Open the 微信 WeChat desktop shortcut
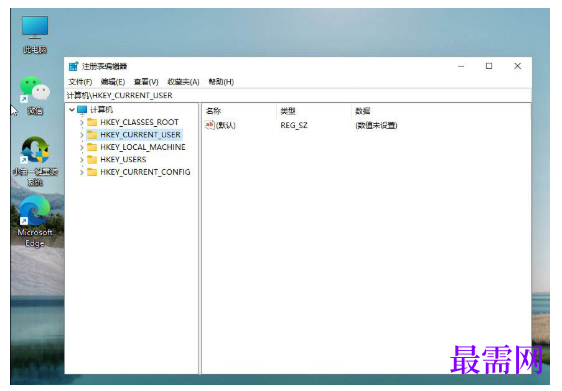562x391 pixels. 35,95
